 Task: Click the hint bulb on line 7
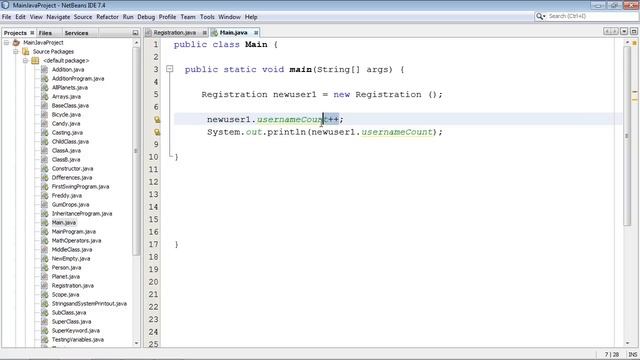tap(157, 120)
